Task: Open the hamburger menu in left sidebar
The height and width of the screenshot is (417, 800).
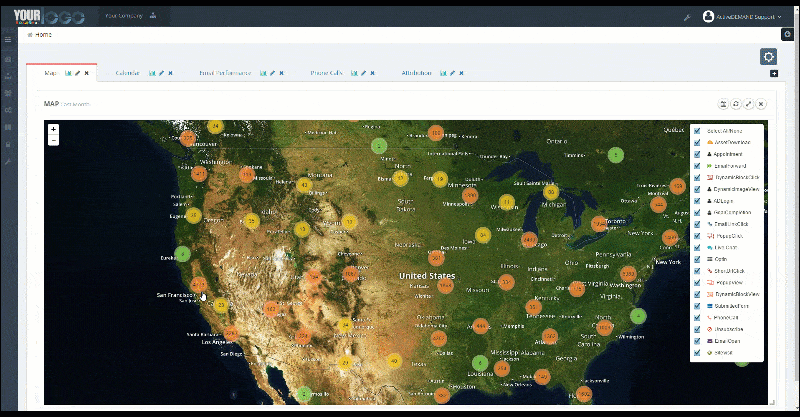Action: 8,39
